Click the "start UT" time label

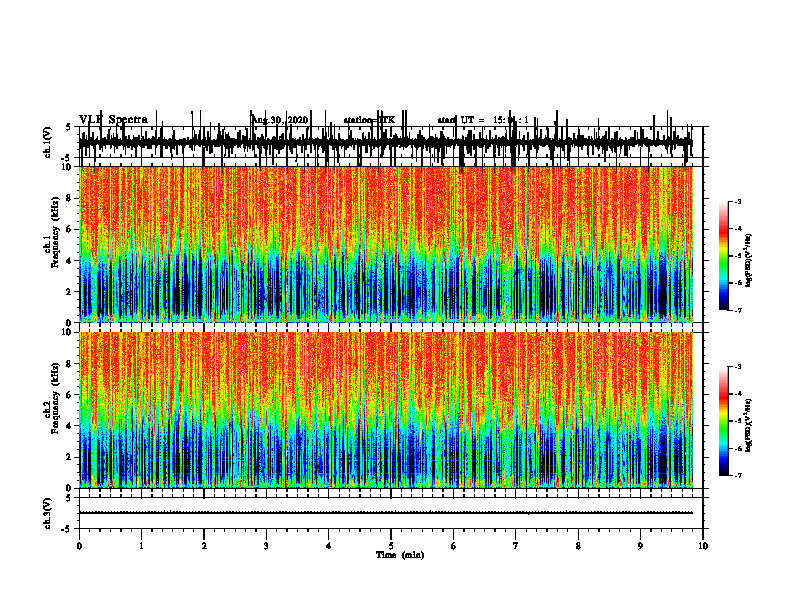[483, 120]
